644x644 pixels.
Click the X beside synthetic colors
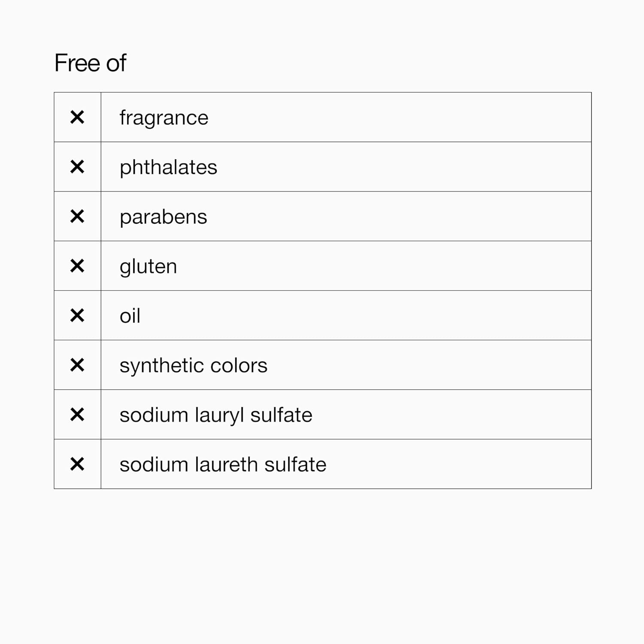pyautogui.click(x=77, y=365)
